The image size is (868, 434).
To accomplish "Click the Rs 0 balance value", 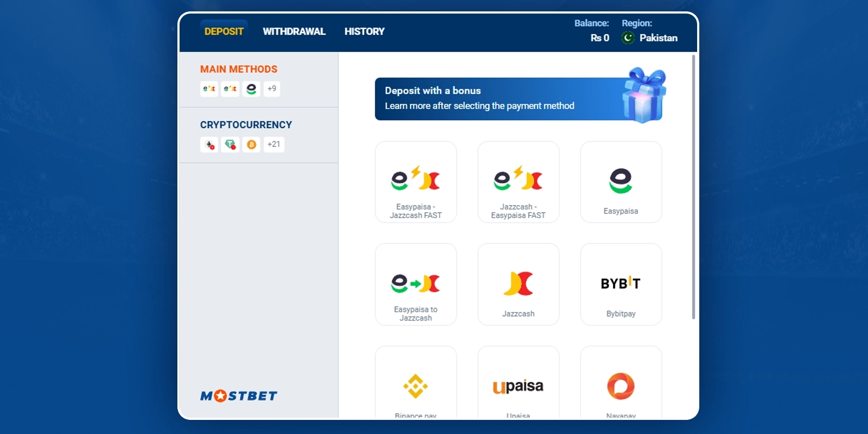I will 600,38.
